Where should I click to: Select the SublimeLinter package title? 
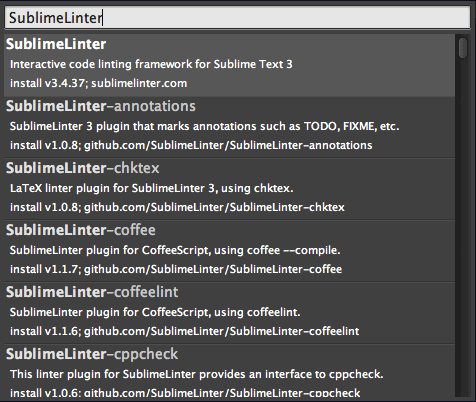(56, 44)
